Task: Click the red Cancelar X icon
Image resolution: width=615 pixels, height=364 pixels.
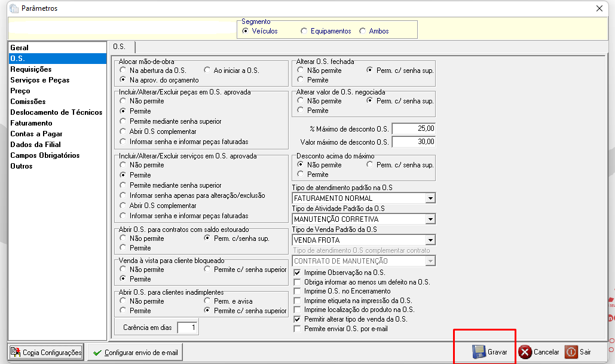Action: click(525, 352)
